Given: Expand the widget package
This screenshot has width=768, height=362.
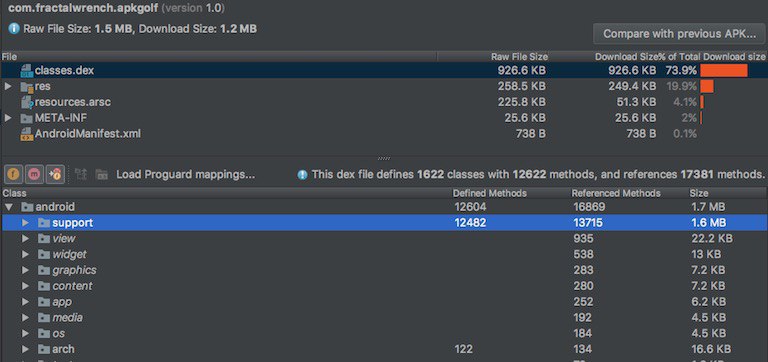Looking at the screenshot, I should point(25,254).
